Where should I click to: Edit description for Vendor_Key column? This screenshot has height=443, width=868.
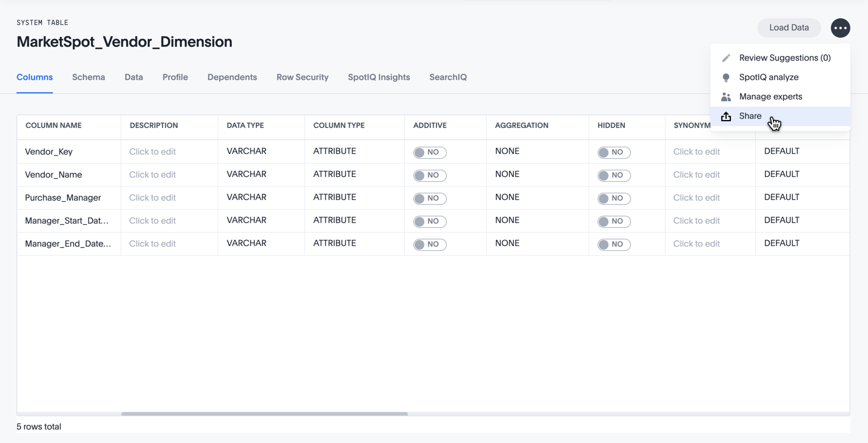point(153,152)
